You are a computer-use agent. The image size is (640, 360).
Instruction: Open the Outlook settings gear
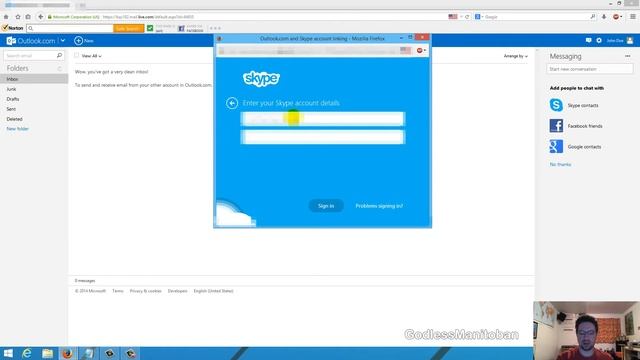[599, 40]
